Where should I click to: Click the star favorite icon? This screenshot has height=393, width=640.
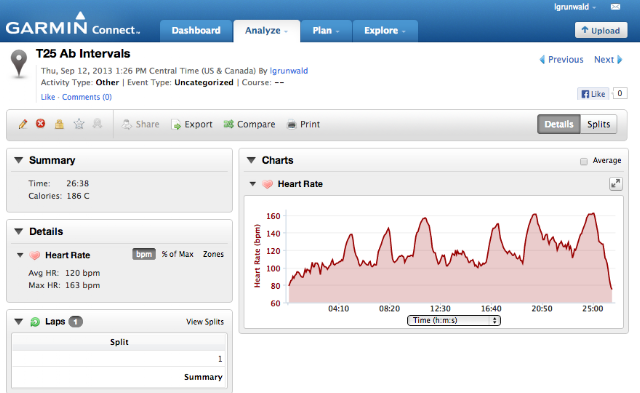click(x=79, y=124)
